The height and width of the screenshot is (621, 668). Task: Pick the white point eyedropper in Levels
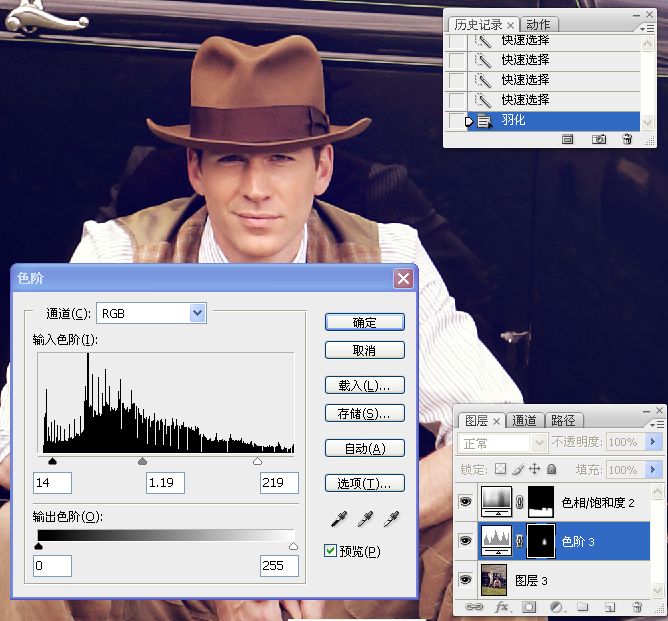click(391, 518)
